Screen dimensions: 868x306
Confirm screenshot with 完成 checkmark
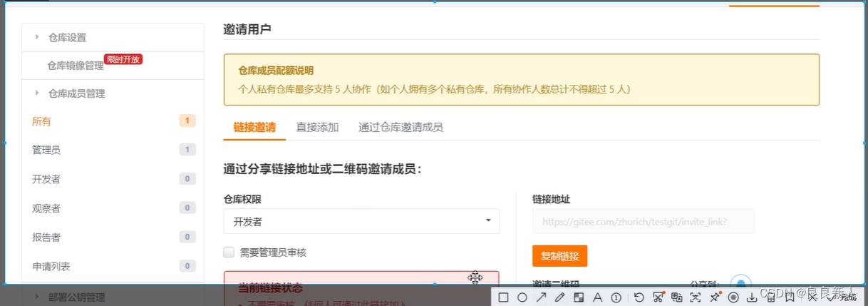click(x=843, y=297)
